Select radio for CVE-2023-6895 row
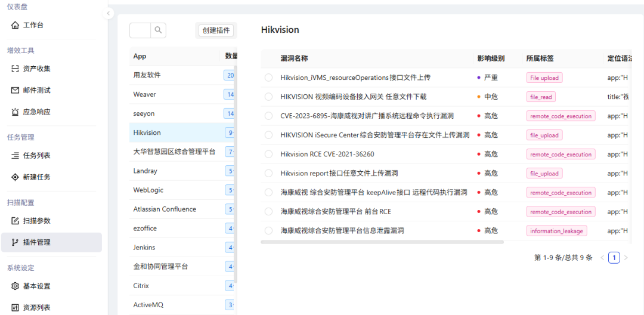This screenshot has height=315, width=644. click(268, 116)
